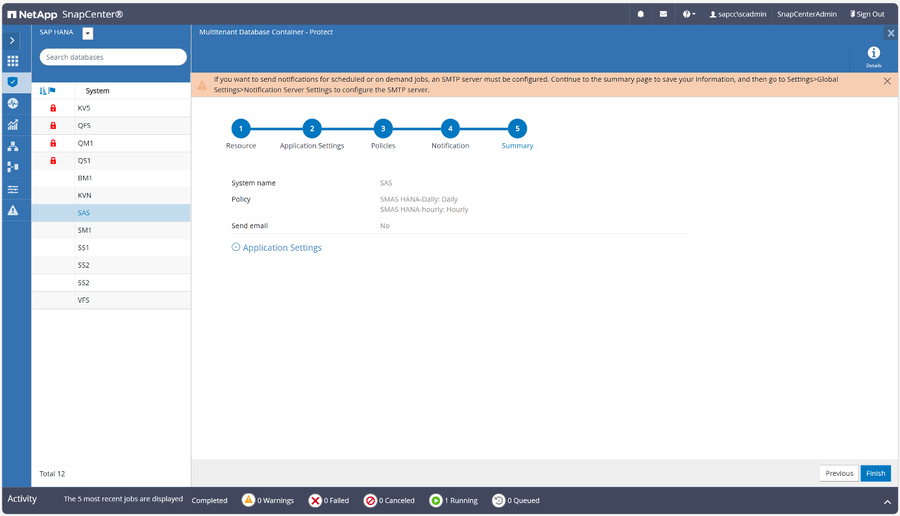Click the red lock icon for QFS
The width and height of the screenshot is (900, 516).
pyautogui.click(x=53, y=126)
